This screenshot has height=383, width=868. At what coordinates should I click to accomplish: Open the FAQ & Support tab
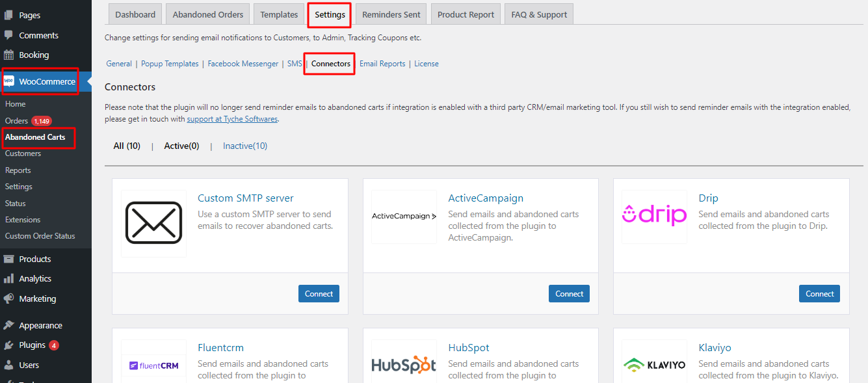[539, 14]
